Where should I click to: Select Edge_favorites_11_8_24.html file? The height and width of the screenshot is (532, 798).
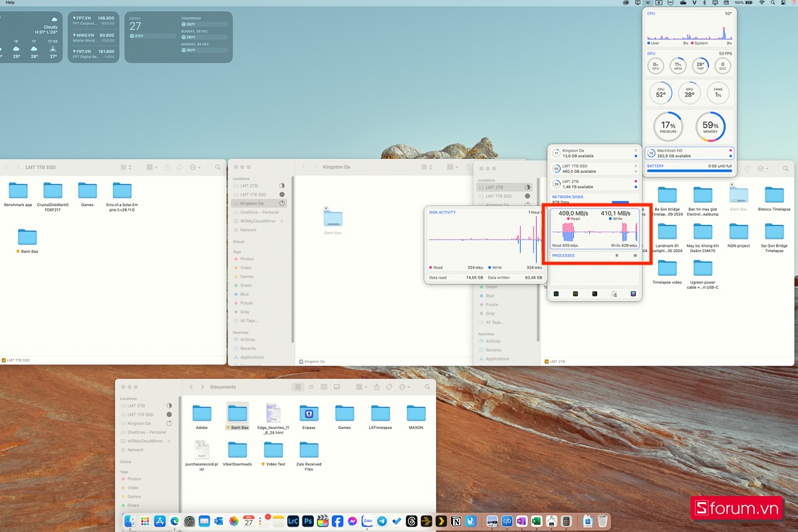273,419
